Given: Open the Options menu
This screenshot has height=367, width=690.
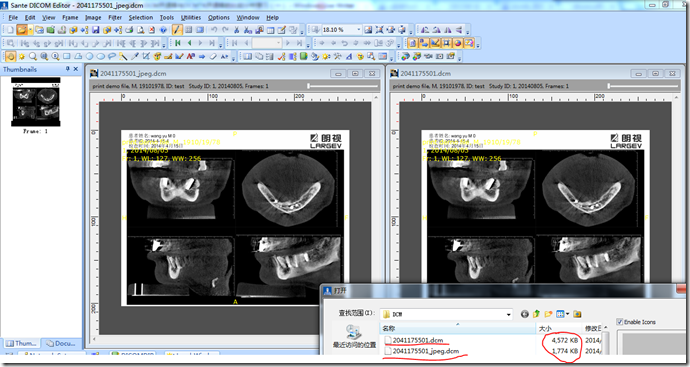Looking at the screenshot, I should pos(219,18).
